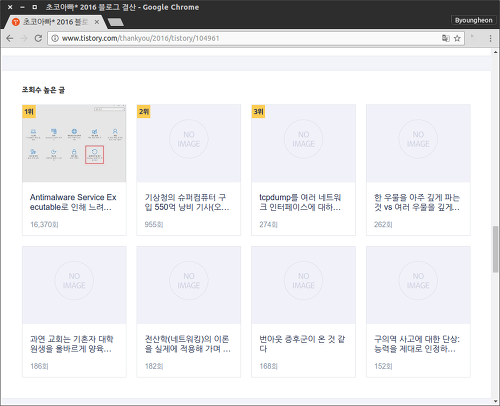Select the 초코아빠 2016 블로그 tab
The image size is (500, 406).
[x=55, y=22]
